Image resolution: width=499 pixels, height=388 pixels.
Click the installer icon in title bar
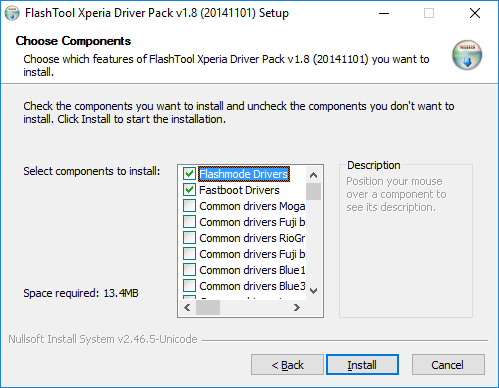[x=12, y=13]
